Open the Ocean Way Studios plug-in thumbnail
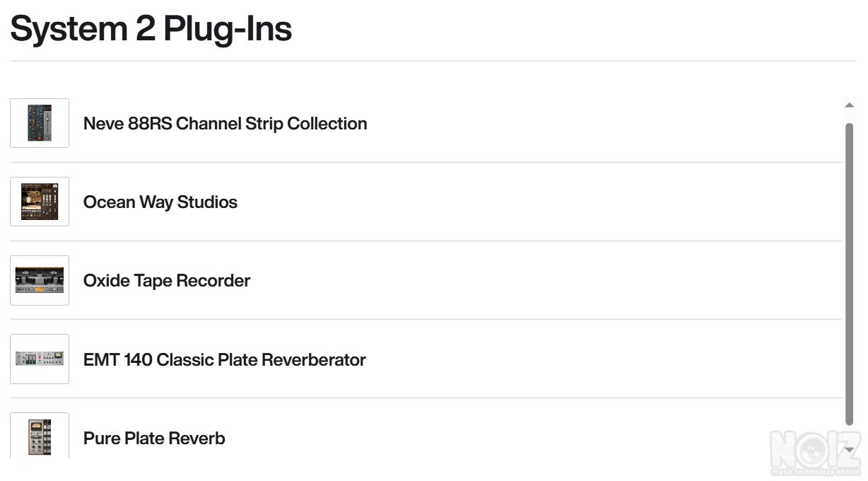The height and width of the screenshot is (481, 868). 40,202
